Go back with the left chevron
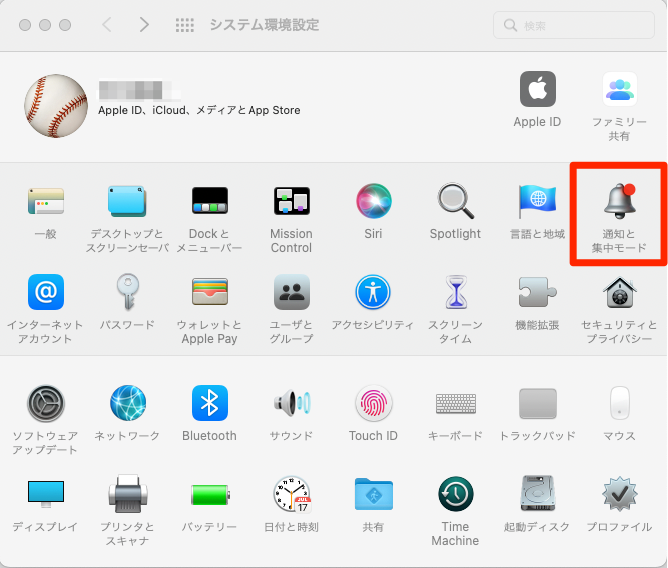 click(107, 25)
